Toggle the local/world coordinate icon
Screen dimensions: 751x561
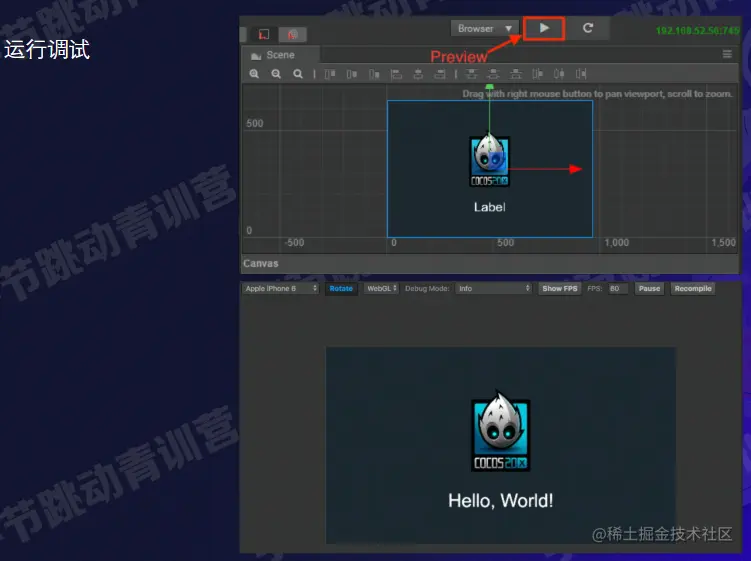293,34
